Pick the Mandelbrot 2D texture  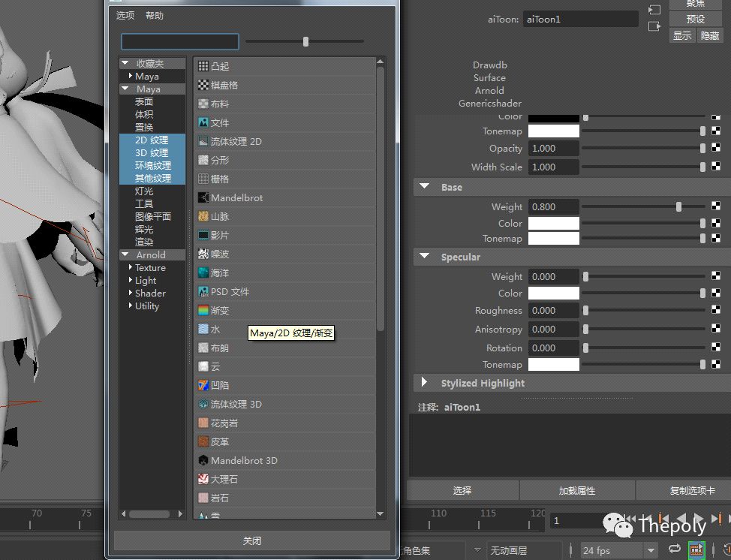click(285, 197)
